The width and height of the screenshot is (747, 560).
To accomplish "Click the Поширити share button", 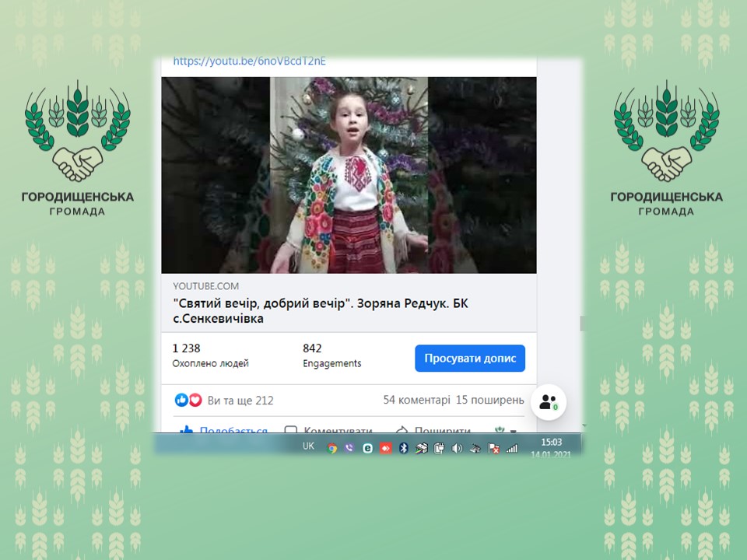I will [x=433, y=429].
